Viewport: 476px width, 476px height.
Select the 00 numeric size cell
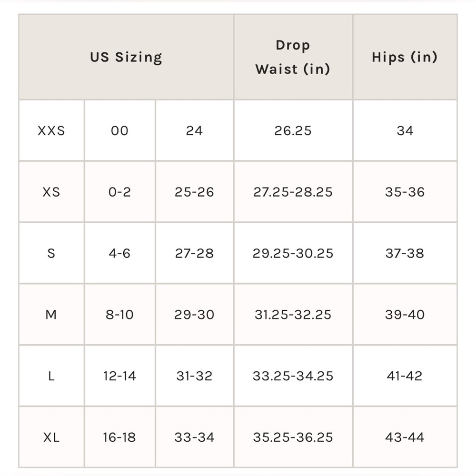tap(119, 130)
